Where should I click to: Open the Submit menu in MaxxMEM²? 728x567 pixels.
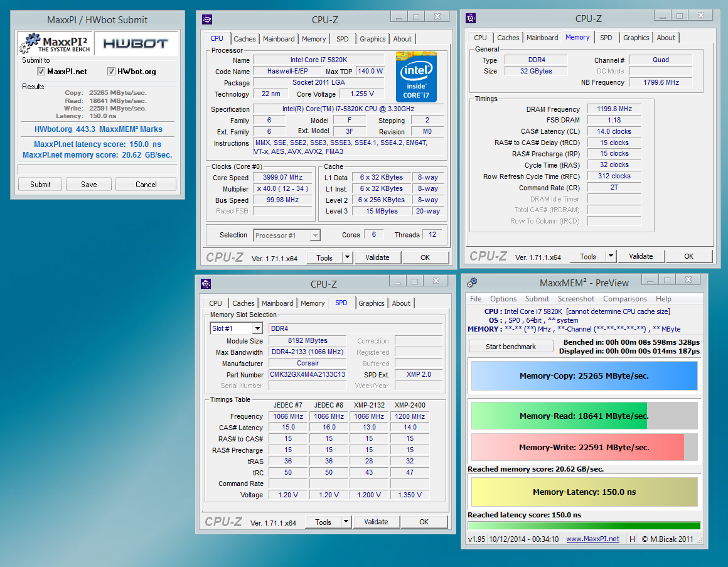pos(537,299)
